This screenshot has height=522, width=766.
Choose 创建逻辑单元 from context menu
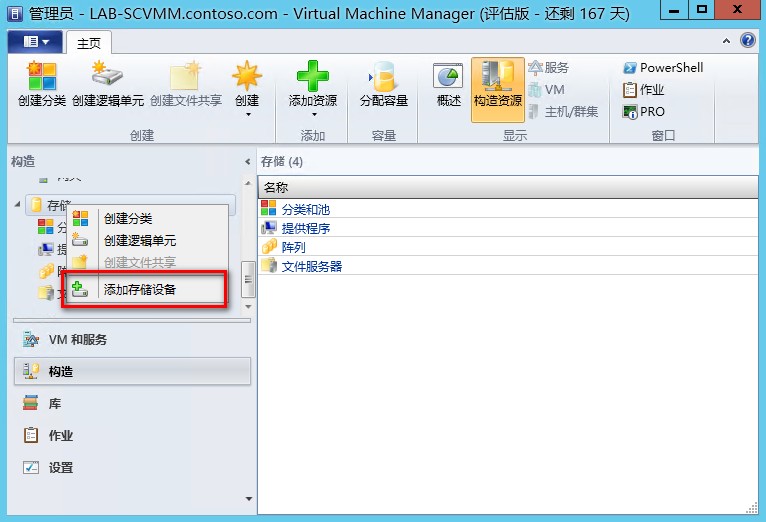tap(149, 240)
